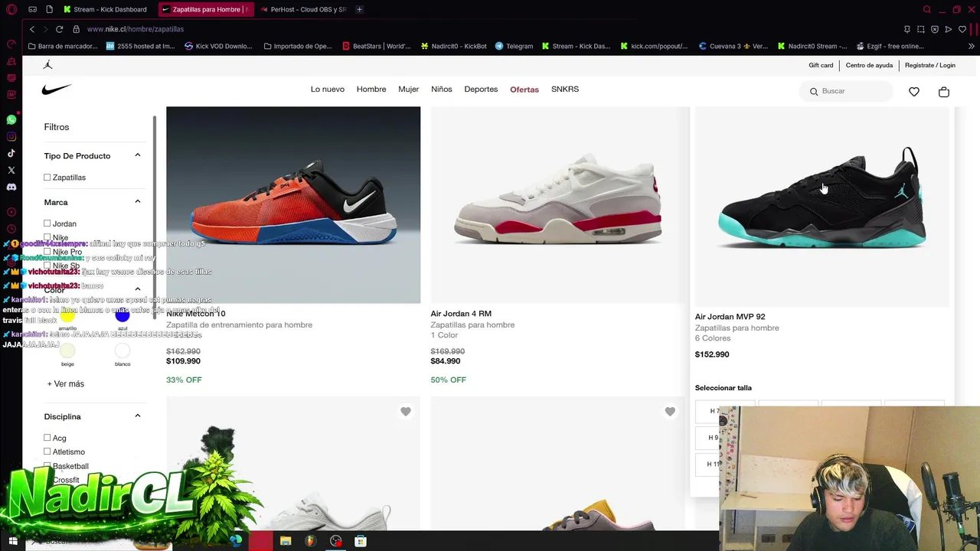Click the Buscar search field
This screenshot has height=551, width=980.
[x=847, y=91]
